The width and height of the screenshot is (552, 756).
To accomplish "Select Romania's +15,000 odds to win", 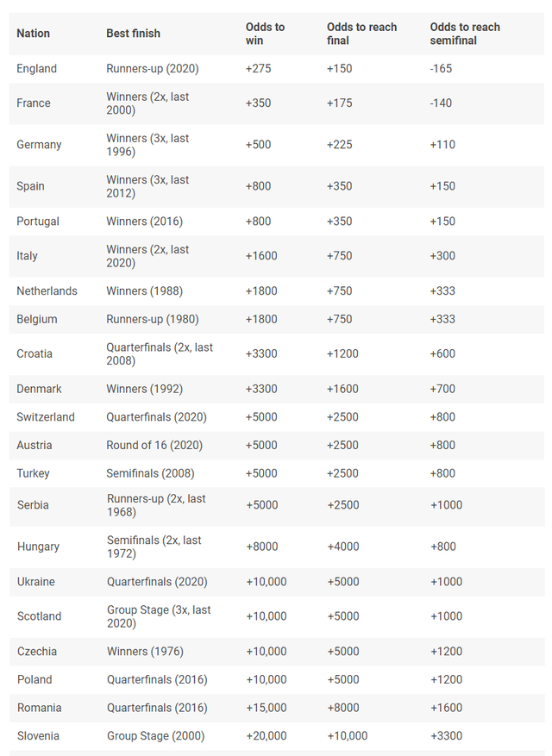I will [267, 708].
